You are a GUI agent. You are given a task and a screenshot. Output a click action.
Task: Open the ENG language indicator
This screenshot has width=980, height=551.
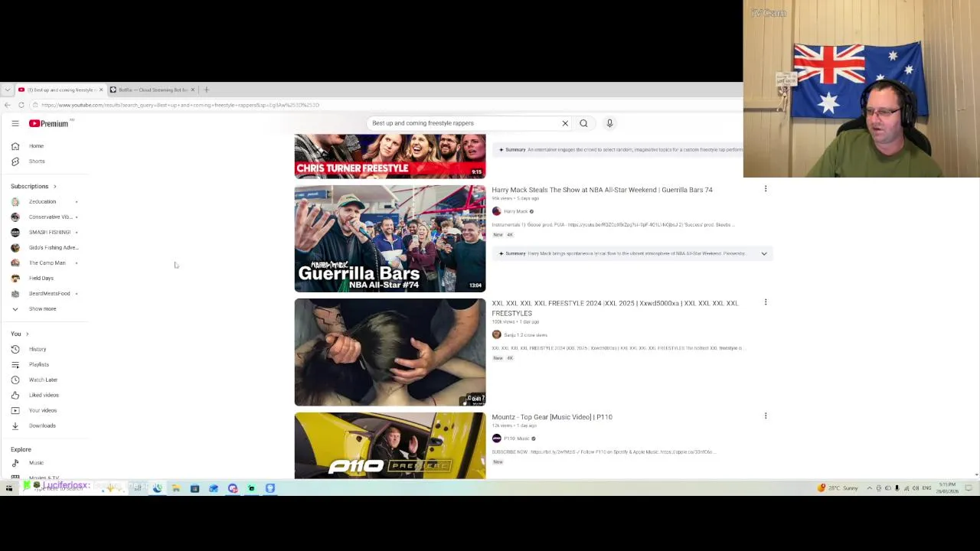(926, 487)
